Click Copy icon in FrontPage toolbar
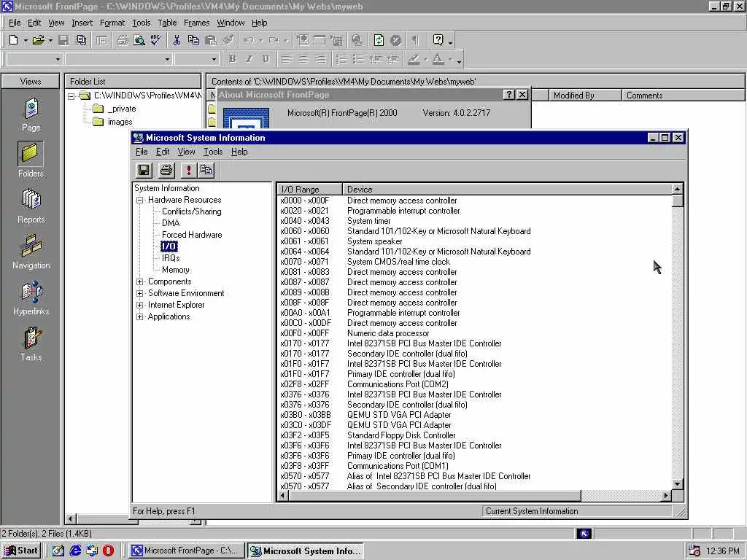 tap(193, 41)
